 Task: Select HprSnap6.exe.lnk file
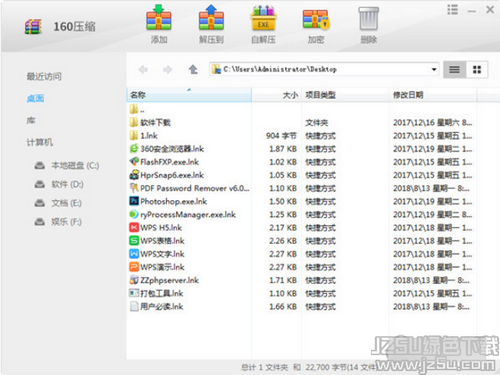(302, 175)
